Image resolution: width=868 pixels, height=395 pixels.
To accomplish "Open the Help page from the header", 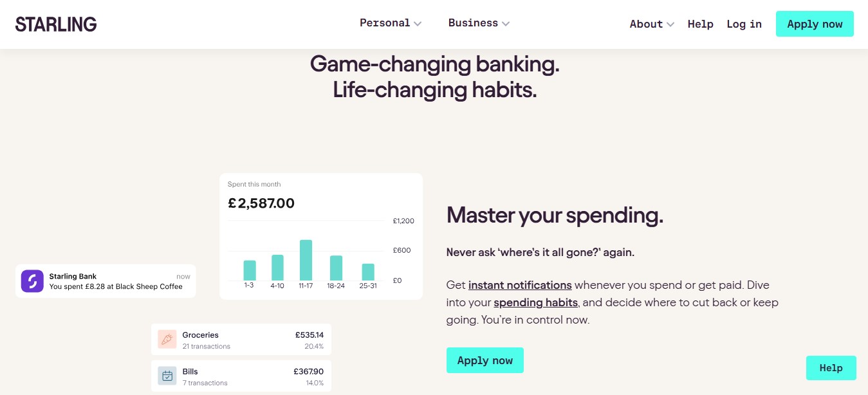I will tap(700, 24).
